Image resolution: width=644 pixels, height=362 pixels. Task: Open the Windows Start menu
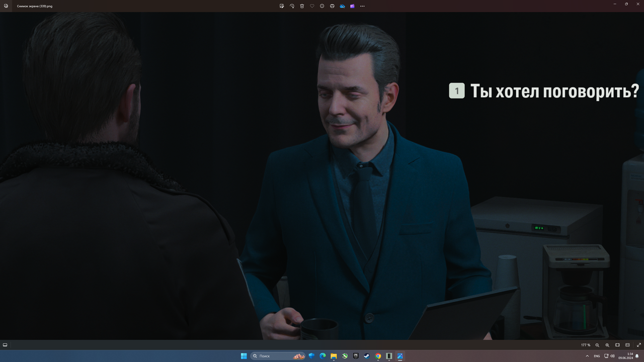click(244, 356)
